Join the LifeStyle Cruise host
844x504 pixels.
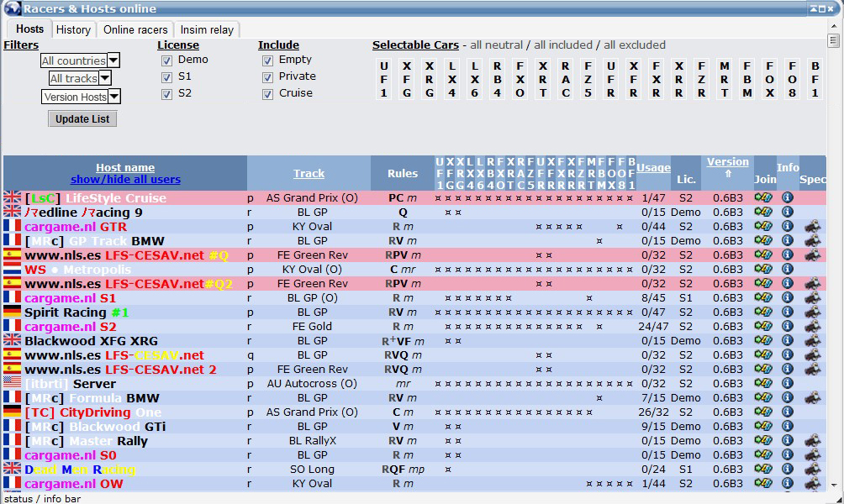point(763,197)
